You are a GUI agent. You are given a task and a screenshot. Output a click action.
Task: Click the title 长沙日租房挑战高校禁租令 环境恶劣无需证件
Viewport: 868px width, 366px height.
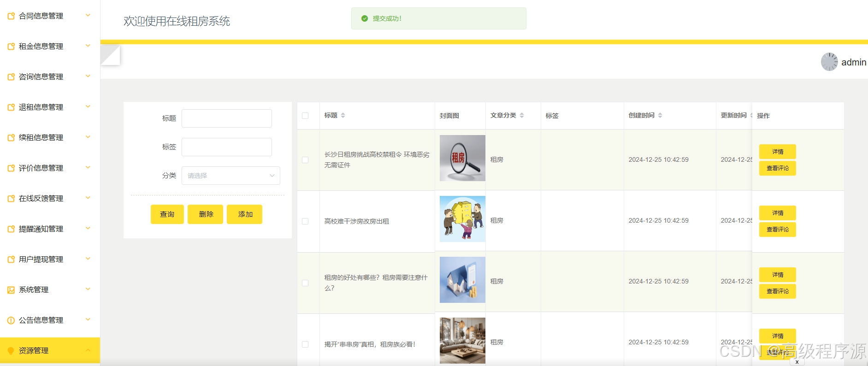[x=377, y=160]
